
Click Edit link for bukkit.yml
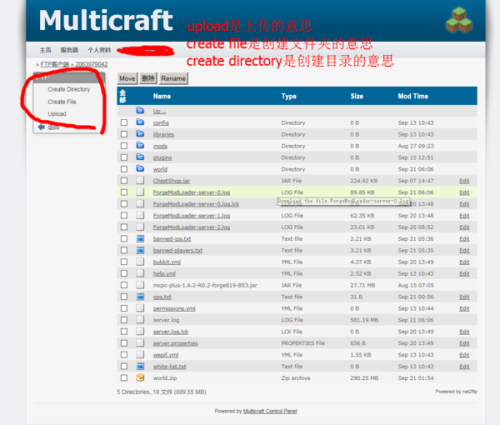pos(464,262)
